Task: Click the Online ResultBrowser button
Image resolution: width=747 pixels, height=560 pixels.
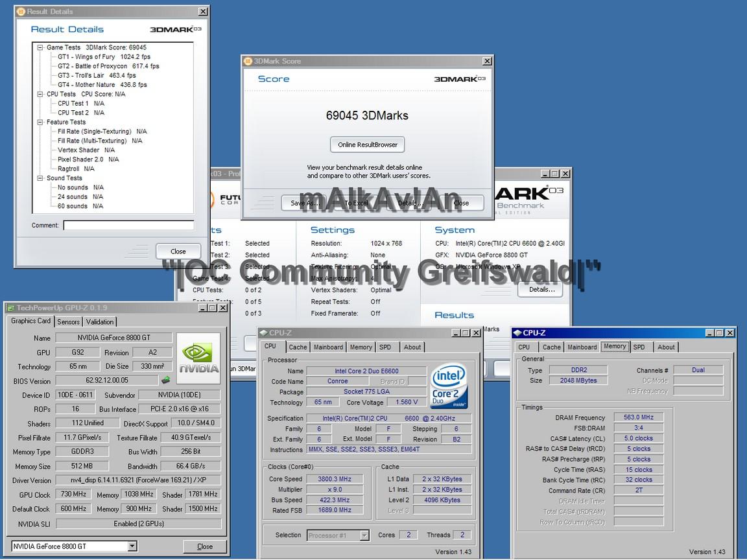Action: [x=367, y=145]
